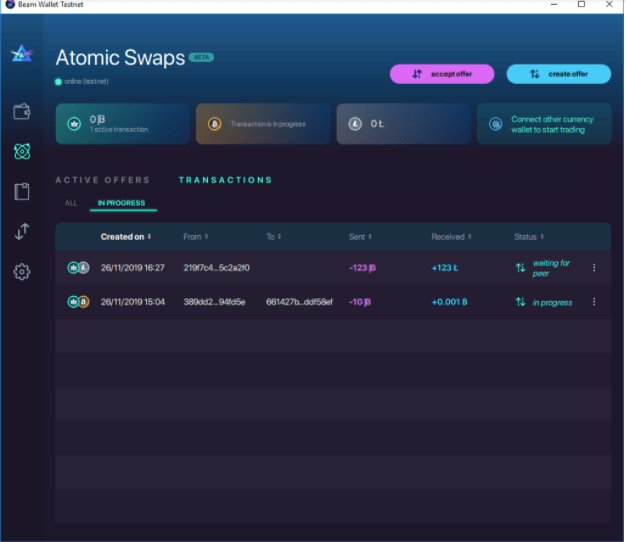The width and height of the screenshot is (626, 542).
Task: Open three-dot menu for waiting for peer row
Action: [x=594, y=268]
